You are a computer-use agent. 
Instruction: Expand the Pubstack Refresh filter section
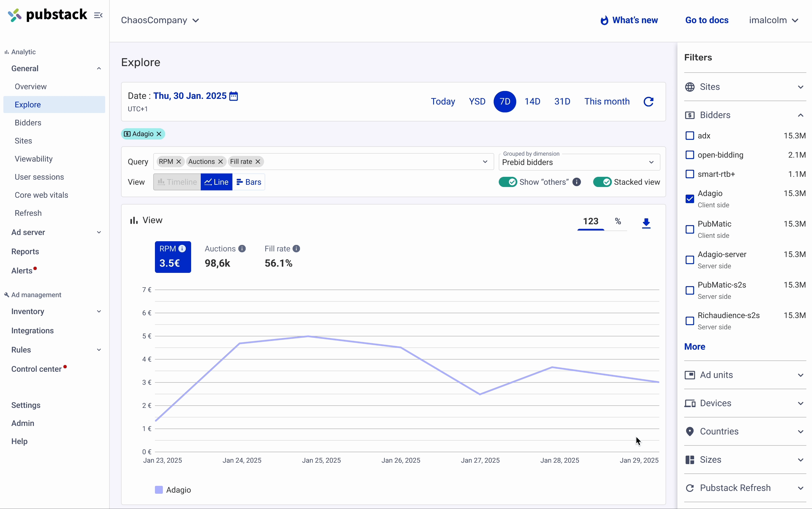click(800, 488)
